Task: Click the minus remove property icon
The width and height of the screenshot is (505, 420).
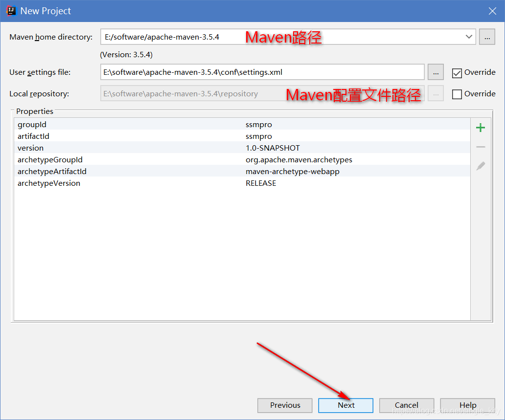Action: pyautogui.click(x=480, y=147)
